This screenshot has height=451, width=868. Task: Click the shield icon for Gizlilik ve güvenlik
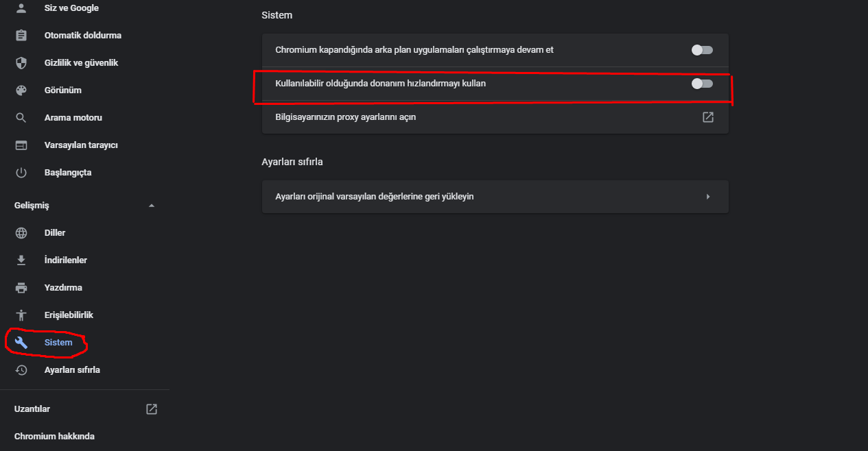21,63
